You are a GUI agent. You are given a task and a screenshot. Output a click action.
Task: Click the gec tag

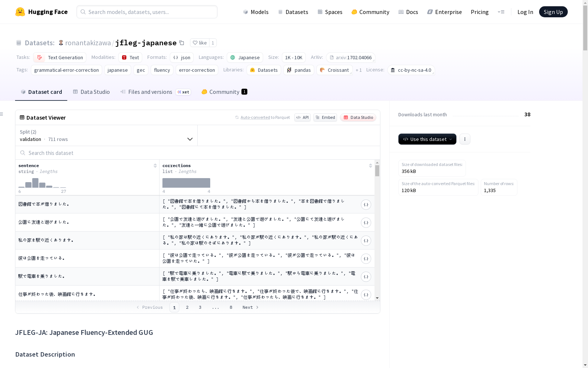pyautogui.click(x=141, y=70)
